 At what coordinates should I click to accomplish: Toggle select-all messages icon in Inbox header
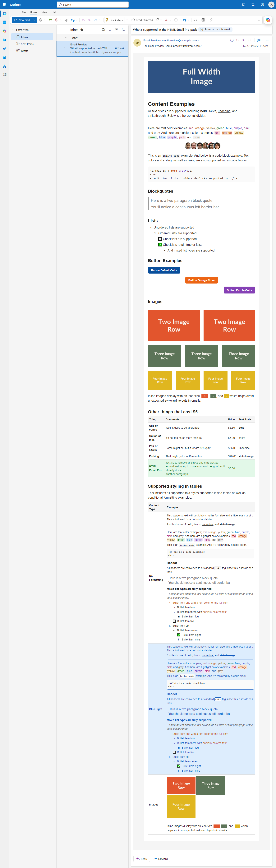tap(103, 30)
